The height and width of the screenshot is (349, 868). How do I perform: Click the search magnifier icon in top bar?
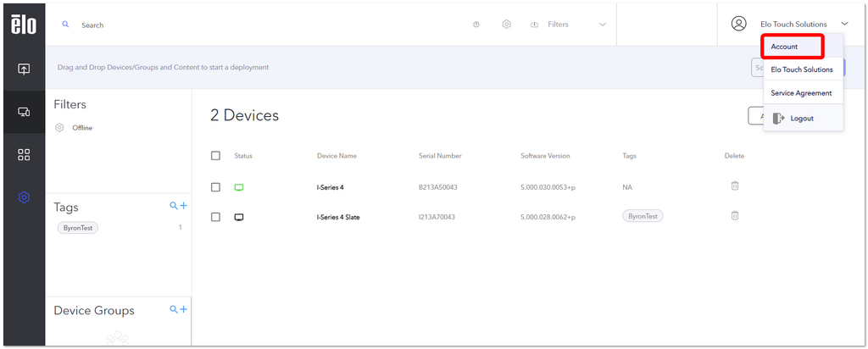(x=65, y=25)
